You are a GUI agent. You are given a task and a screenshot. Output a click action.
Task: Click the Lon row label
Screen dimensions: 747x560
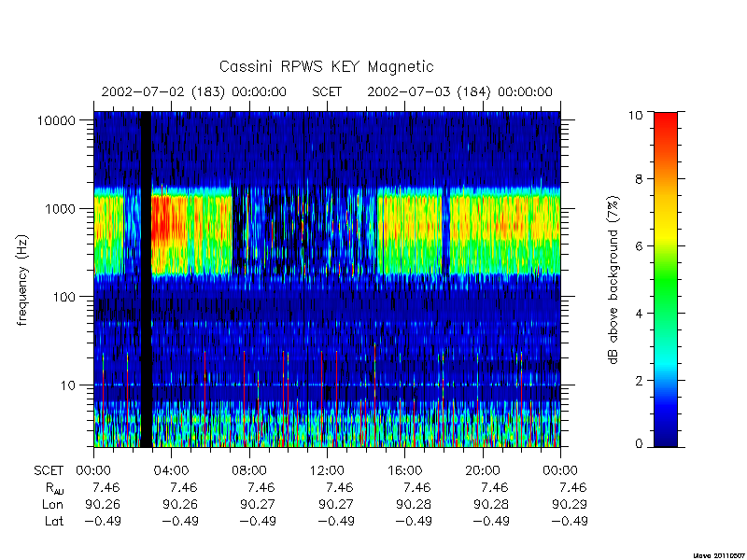52,504
